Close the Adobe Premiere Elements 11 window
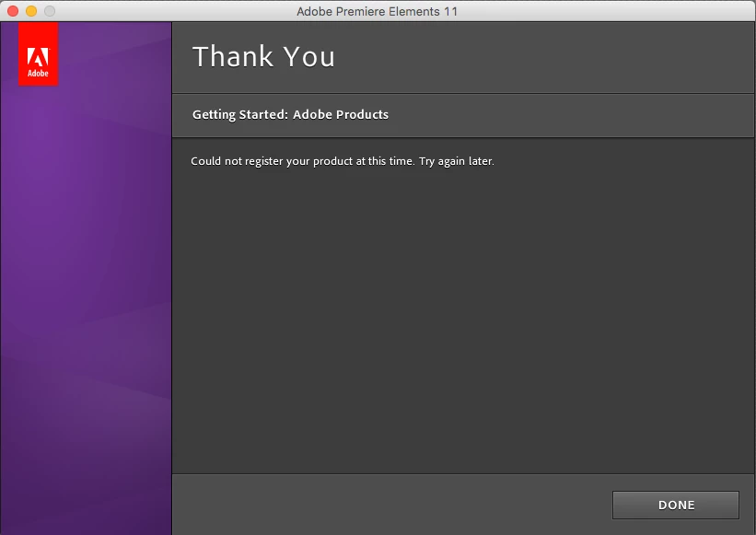Screen dimensions: 756x535 (x=13, y=11)
